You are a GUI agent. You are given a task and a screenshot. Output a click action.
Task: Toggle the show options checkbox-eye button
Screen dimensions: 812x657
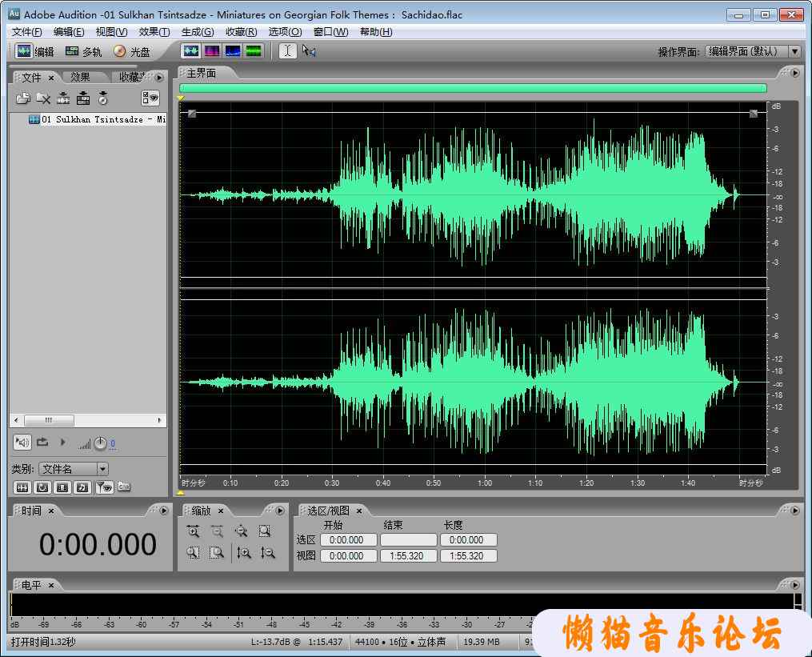150,98
